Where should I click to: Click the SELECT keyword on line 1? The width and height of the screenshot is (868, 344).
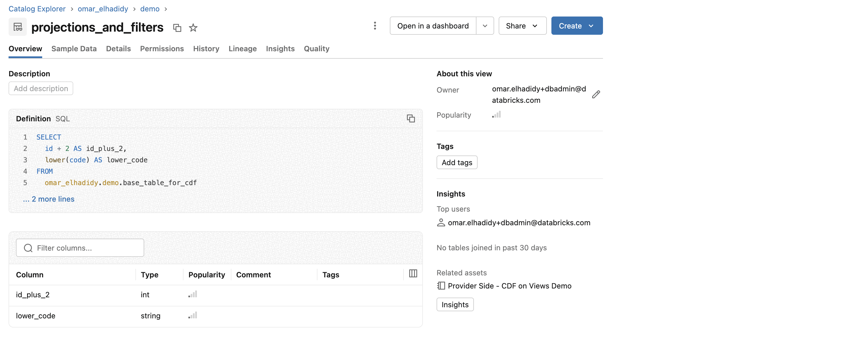tap(48, 137)
